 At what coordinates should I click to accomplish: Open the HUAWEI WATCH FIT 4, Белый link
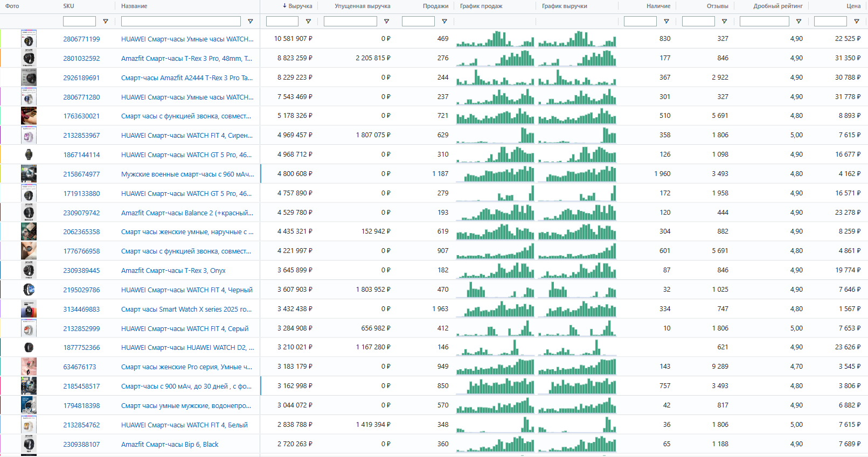point(184,425)
